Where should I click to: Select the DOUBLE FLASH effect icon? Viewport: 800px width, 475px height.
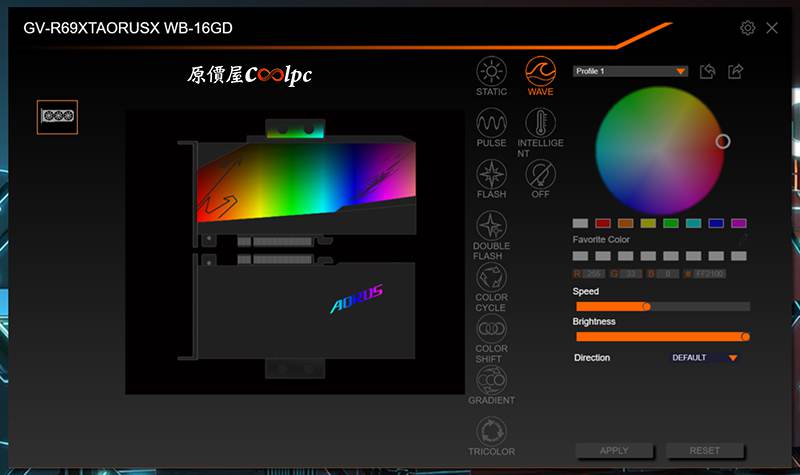491,226
